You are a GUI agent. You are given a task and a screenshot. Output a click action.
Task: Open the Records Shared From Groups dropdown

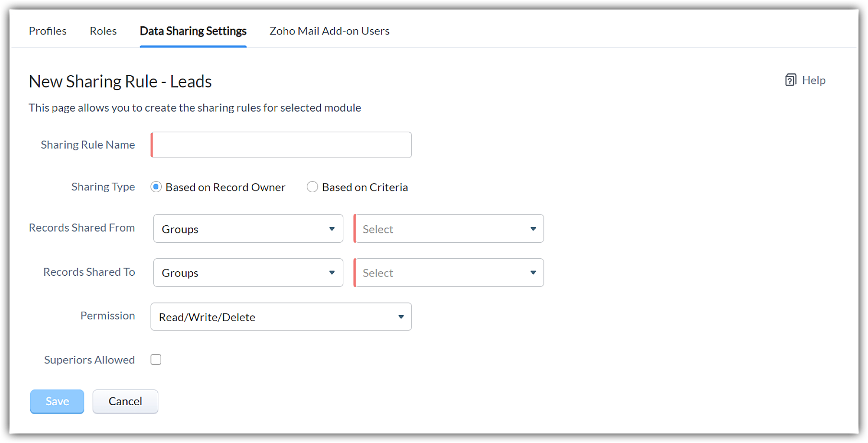click(x=248, y=229)
